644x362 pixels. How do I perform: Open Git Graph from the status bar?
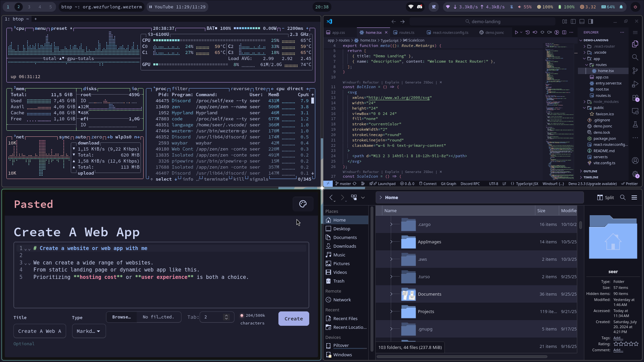point(449,184)
